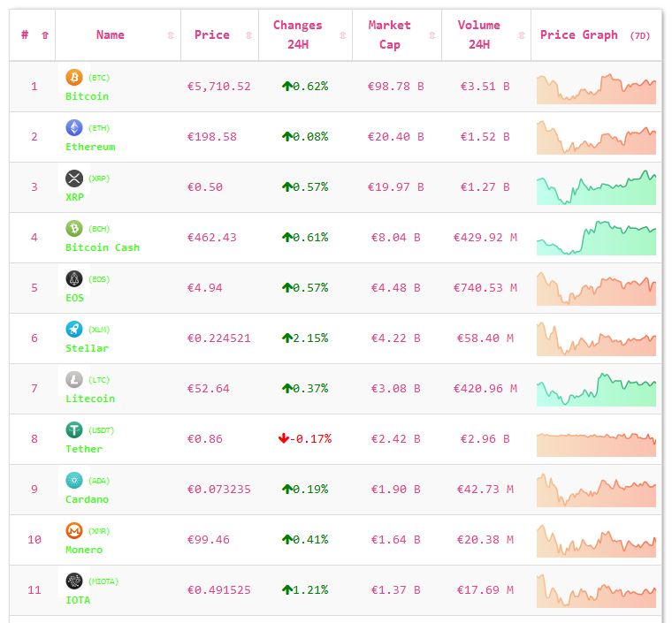Click the Bitcoin orange logo icon

[x=74, y=78]
